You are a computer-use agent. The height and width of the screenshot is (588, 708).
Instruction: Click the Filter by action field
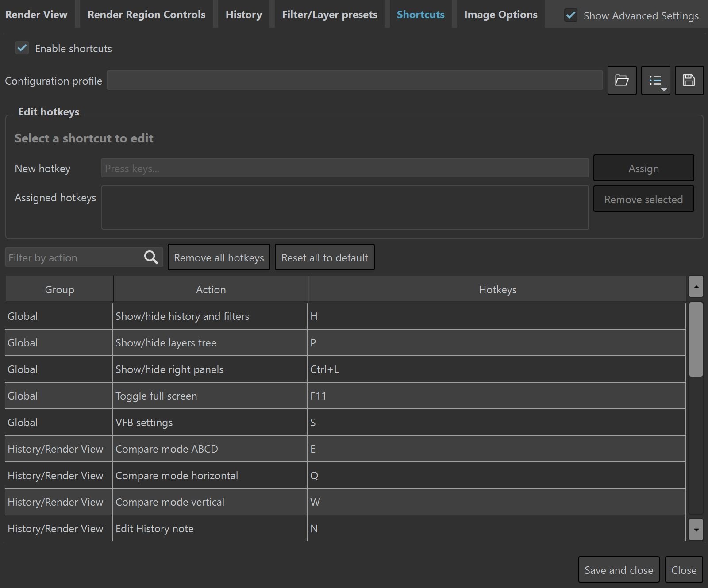tap(84, 257)
